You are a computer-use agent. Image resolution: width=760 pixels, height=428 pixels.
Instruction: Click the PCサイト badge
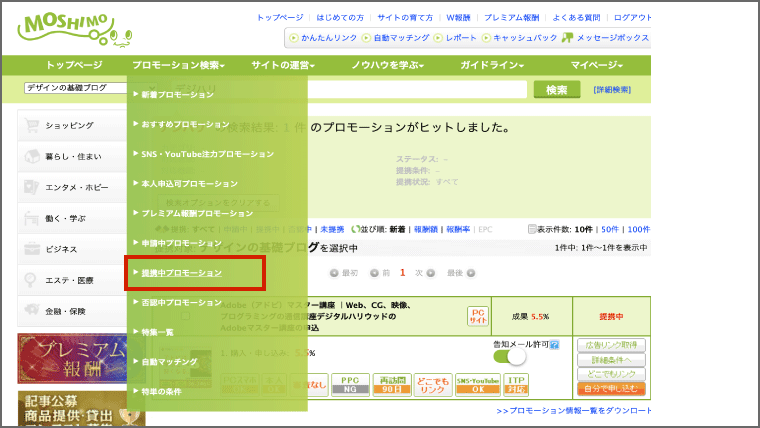click(478, 317)
